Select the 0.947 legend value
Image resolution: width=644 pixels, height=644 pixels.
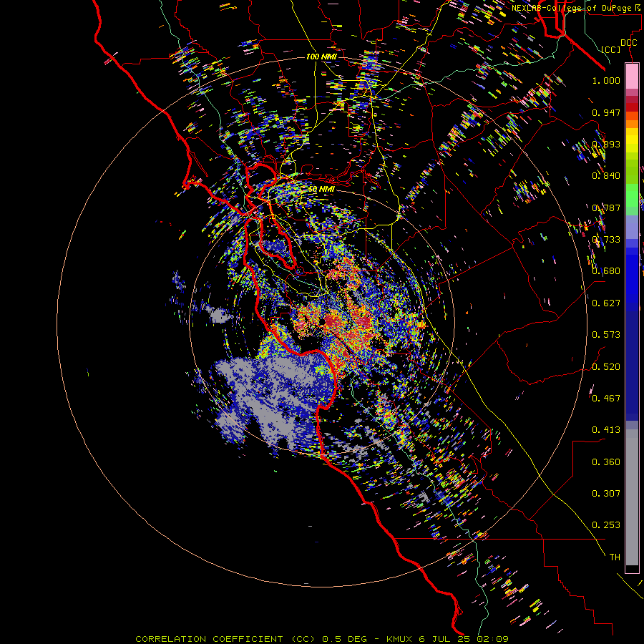tap(606, 112)
